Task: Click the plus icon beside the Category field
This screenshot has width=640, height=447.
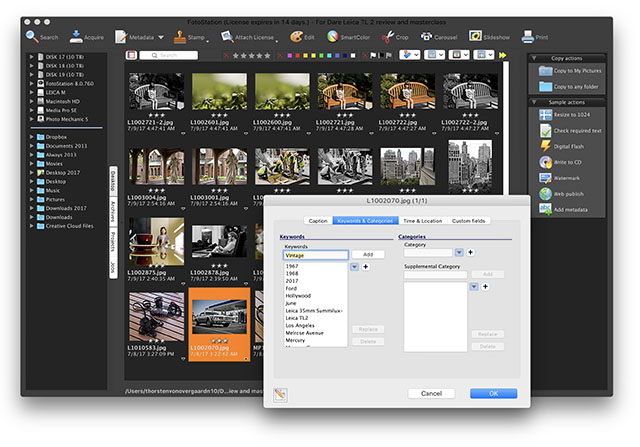Action: click(470, 252)
